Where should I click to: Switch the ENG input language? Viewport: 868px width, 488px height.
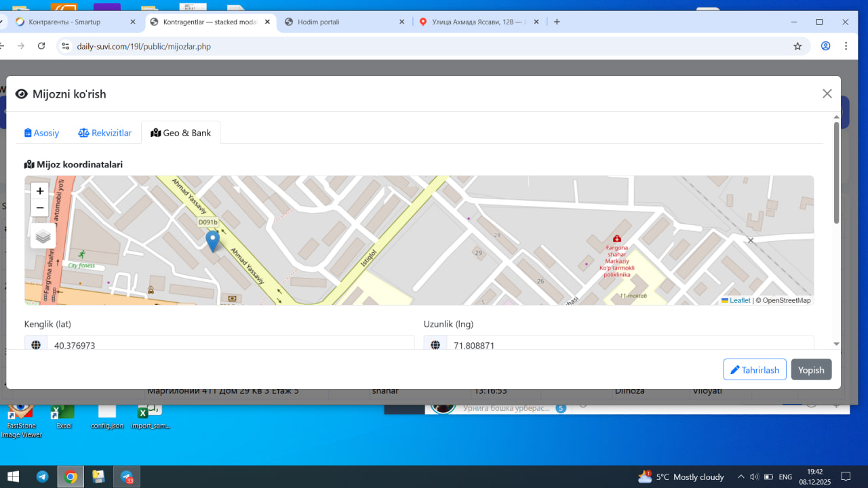tap(785, 476)
